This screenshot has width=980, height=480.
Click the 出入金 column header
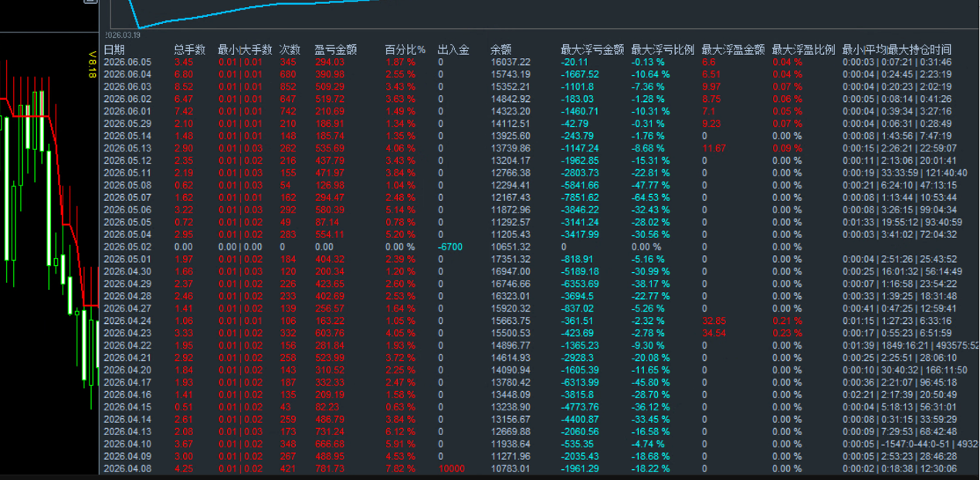tap(453, 49)
